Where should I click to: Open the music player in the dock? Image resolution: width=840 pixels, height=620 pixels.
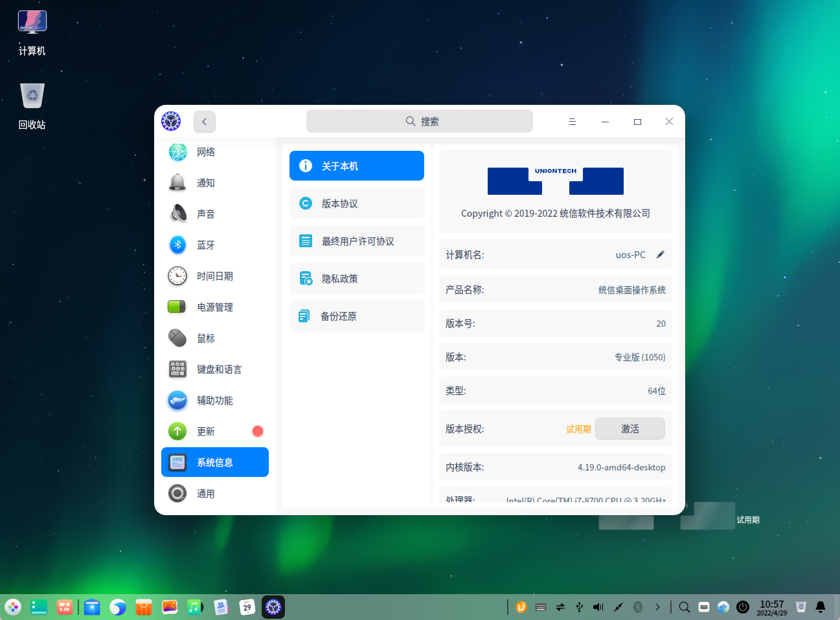click(196, 607)
